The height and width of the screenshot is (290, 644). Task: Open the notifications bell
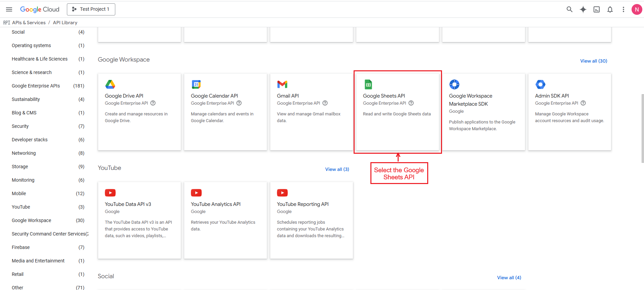coord(610,9)
